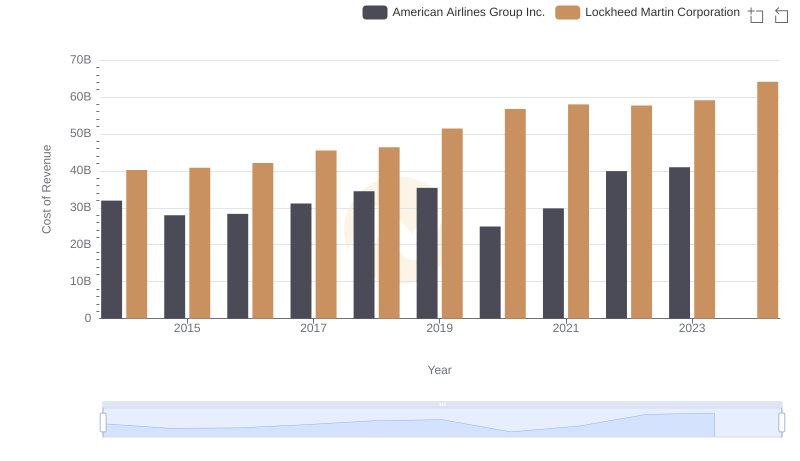The height and width of the screenshot is (461, 800).
Task: Click the 2019 x-axis label
Action: click(439, 328)
